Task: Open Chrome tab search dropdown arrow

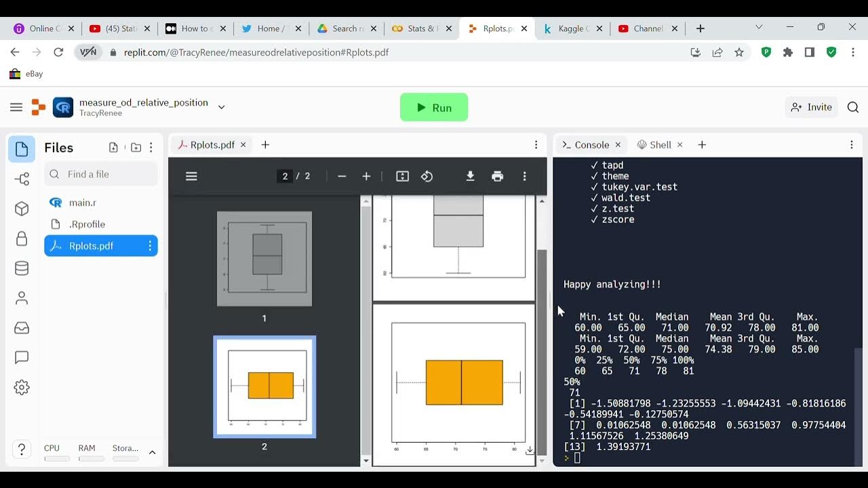Action: [x=759, y=28]
